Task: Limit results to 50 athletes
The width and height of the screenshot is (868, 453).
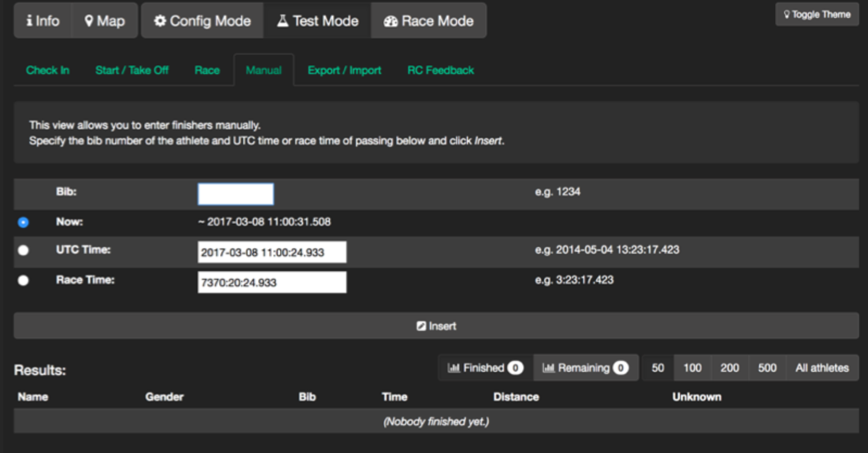Action: click(x=658, y=368)
